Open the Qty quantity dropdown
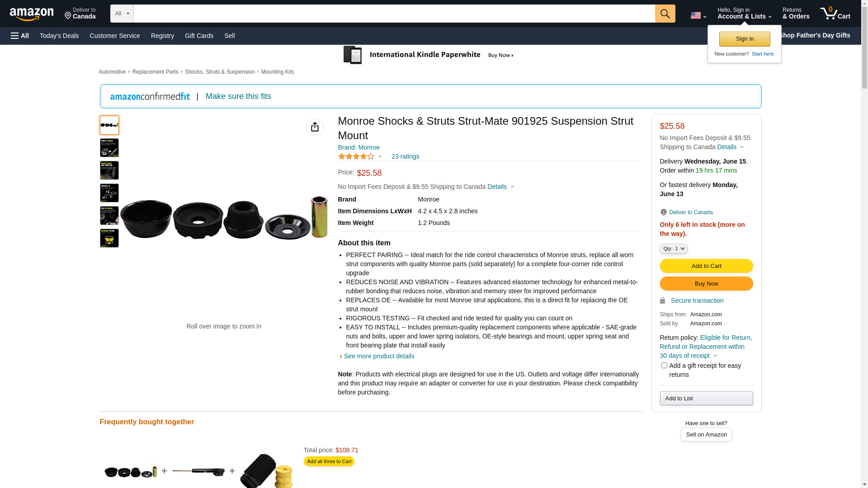This screenshot has height=488, width=868. (x=673, y=249)
